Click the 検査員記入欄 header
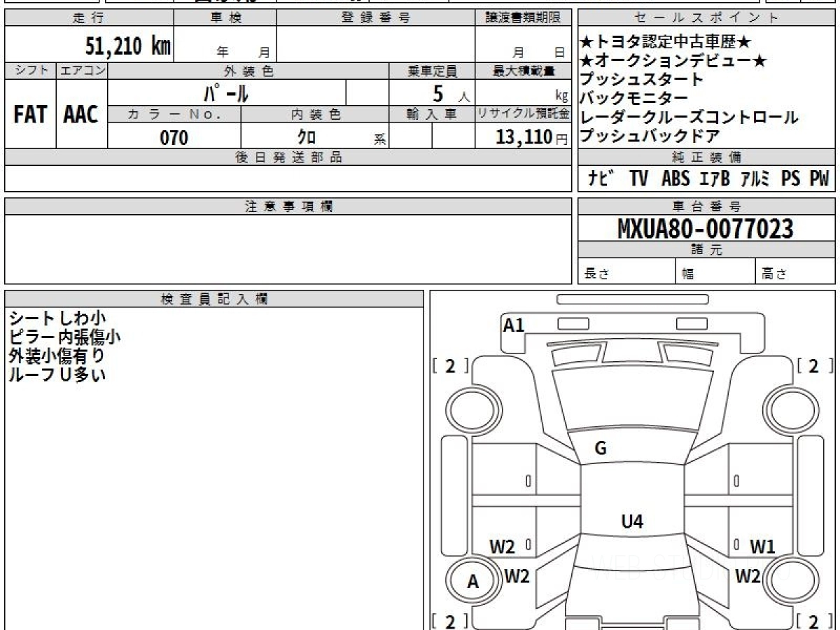Image resolution: width=840 pixels, height=630 pixels. click(214, 298)
